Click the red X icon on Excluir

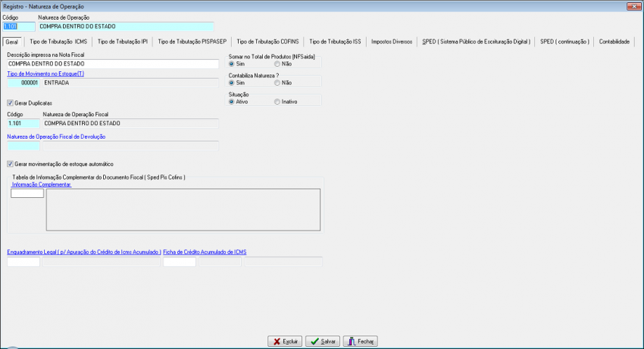pos(277,341)
